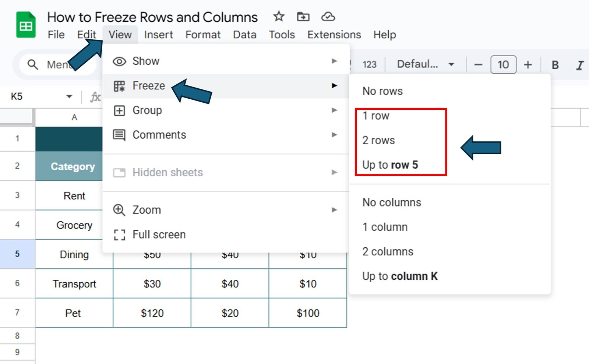
Task: Click the font size field showing 10
Action: (x=503, y=65)
